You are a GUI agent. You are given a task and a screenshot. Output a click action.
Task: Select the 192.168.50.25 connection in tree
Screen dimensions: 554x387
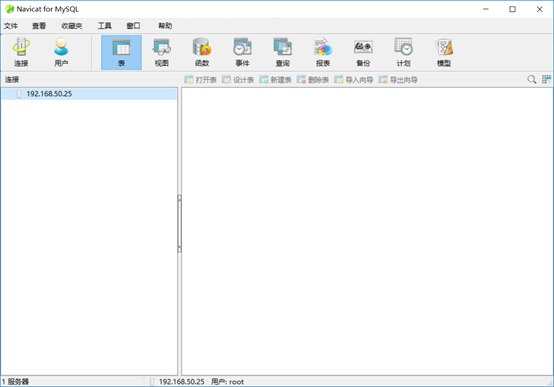click(89, 94)
